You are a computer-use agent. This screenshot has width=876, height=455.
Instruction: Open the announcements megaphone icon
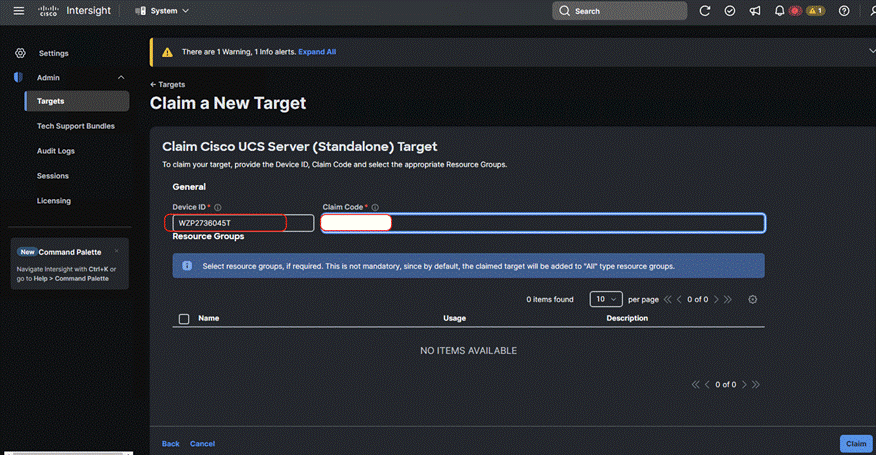[x=755, y=11]
